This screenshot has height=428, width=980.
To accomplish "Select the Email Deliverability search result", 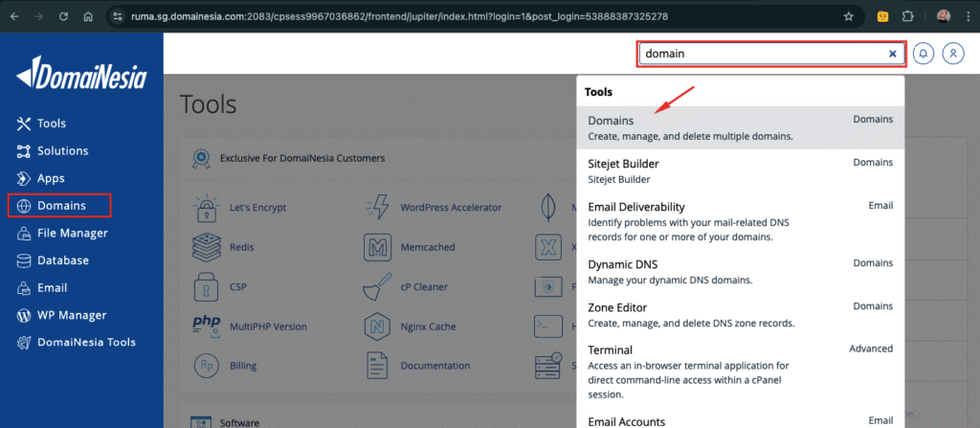I will (740, 221).
